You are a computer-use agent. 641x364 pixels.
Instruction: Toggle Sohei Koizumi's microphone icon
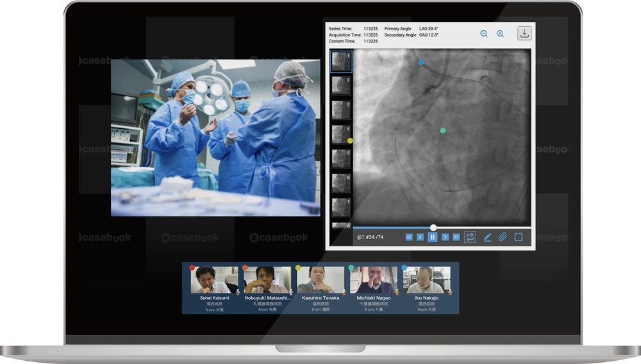point(237,292)
